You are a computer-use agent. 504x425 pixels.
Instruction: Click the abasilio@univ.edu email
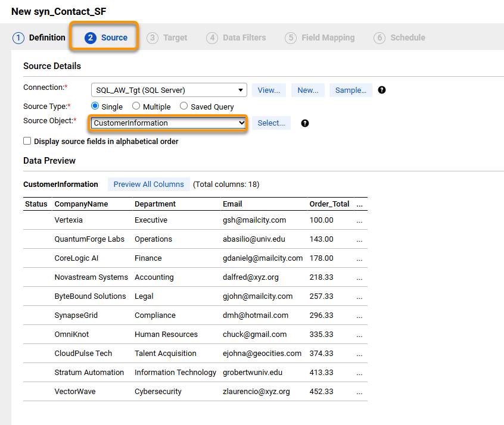tap(254, 239)
